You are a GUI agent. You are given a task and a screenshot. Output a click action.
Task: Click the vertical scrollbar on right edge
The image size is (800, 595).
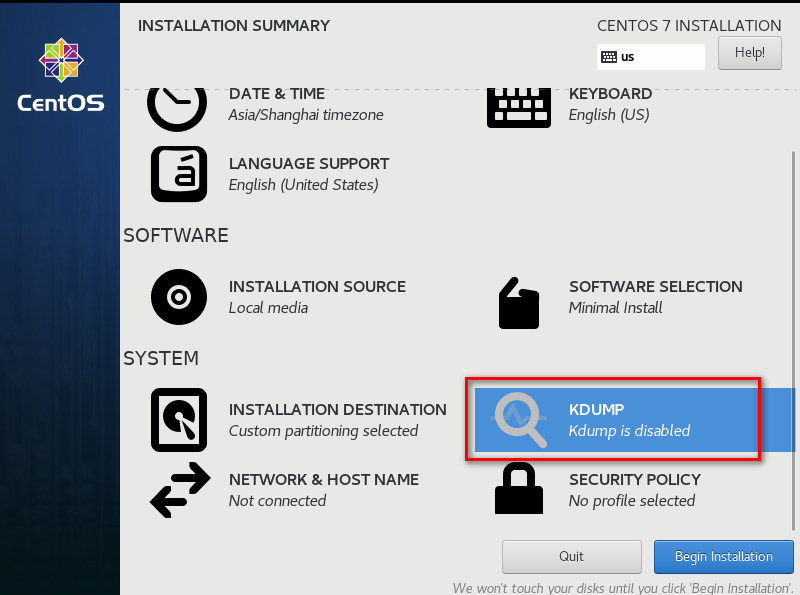tap(793, 341)
